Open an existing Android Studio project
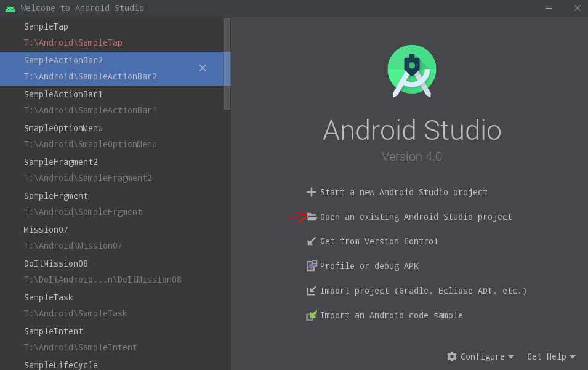Screen dimensions: 588x370 (416, 217)
